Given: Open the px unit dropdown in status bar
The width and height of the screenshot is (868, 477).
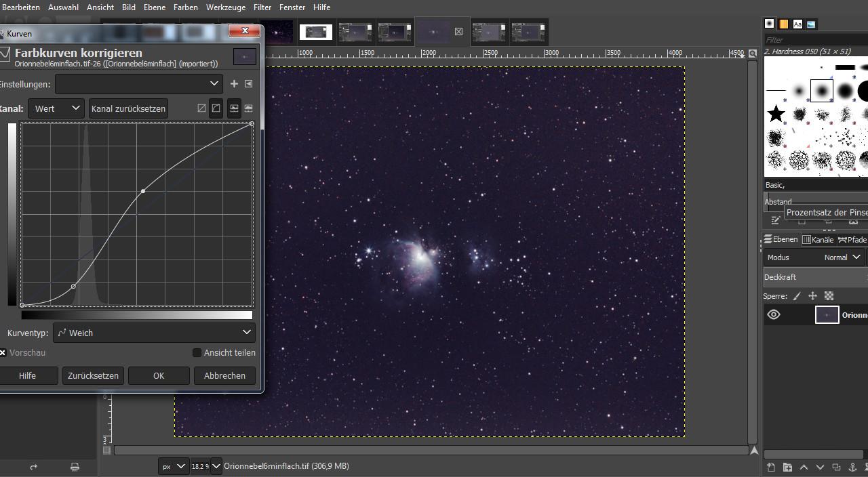Looking at the screenshot, I should click(174, 466).
